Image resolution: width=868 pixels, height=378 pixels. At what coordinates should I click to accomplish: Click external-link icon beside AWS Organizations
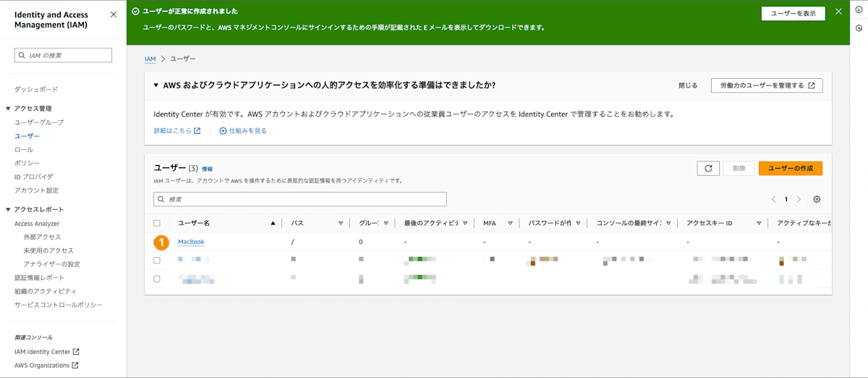(75, 366)
